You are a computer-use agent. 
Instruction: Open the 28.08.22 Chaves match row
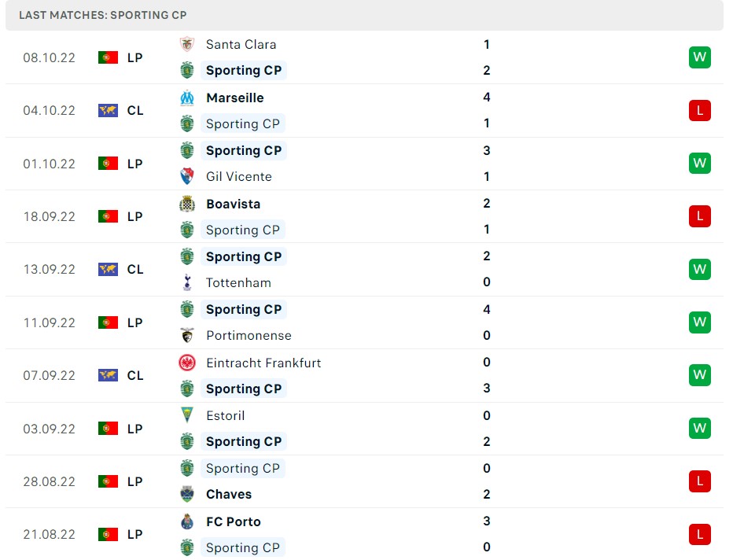click(x=364, y=481)
